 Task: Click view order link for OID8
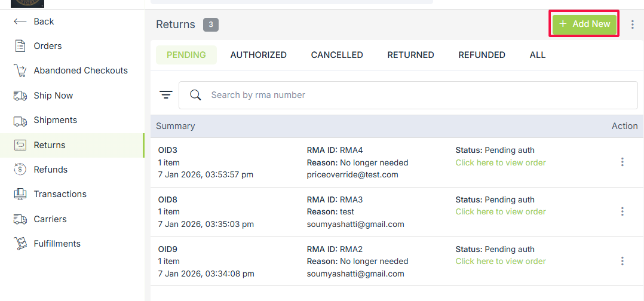[501, 212]
